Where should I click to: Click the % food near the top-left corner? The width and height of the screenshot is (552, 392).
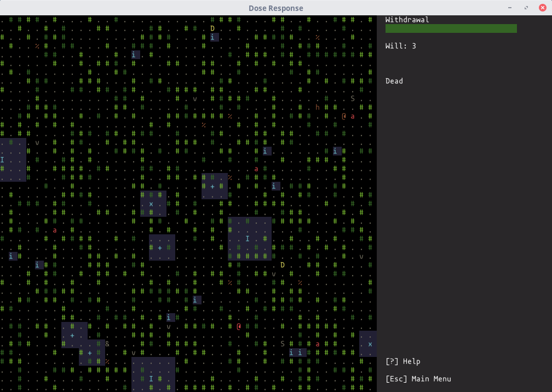click(37, 46)
